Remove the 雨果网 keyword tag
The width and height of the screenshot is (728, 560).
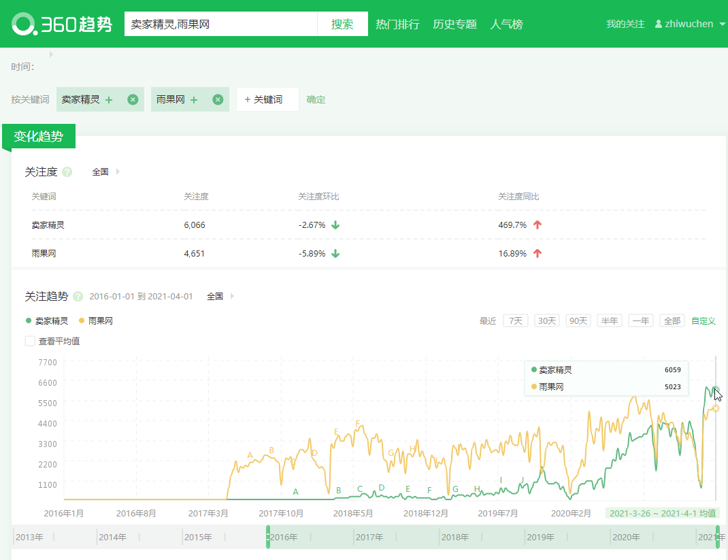pyautogui.click(x=218, y=99)
